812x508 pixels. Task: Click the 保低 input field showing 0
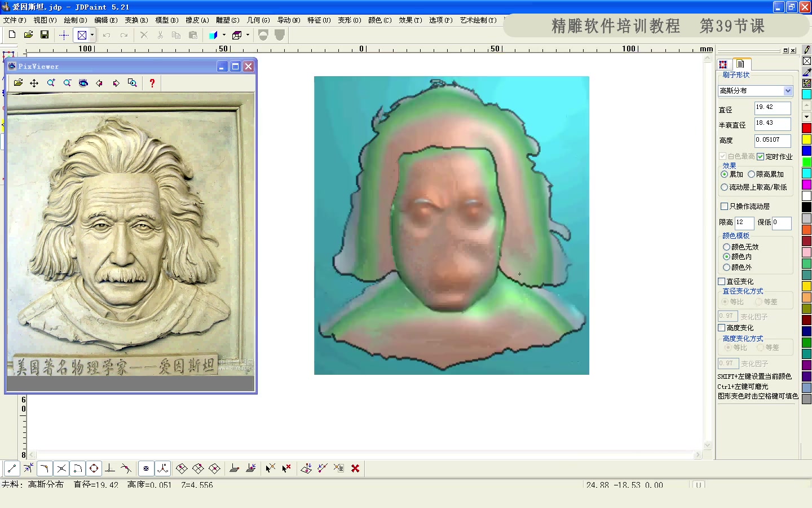[782, 223]
